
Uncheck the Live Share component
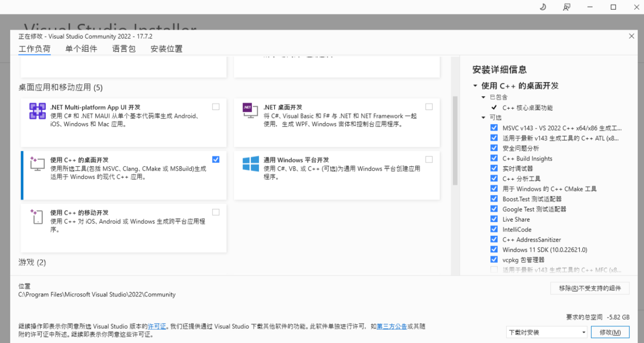click(494, 219)
